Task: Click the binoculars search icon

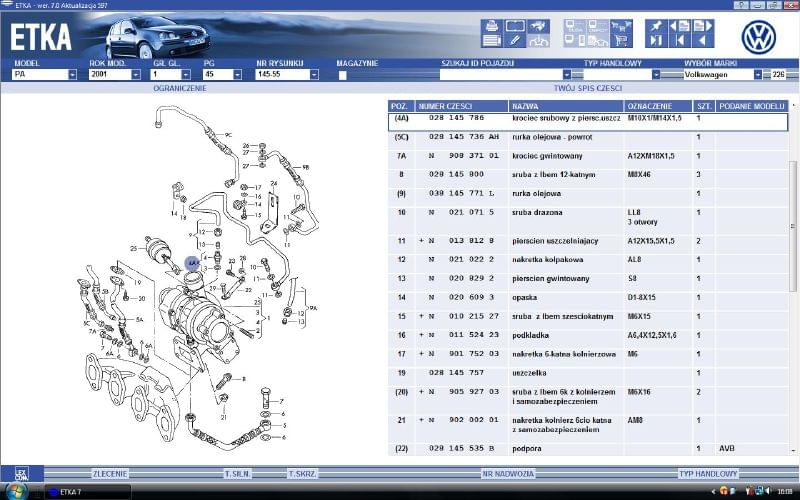Action: [538, 26]
